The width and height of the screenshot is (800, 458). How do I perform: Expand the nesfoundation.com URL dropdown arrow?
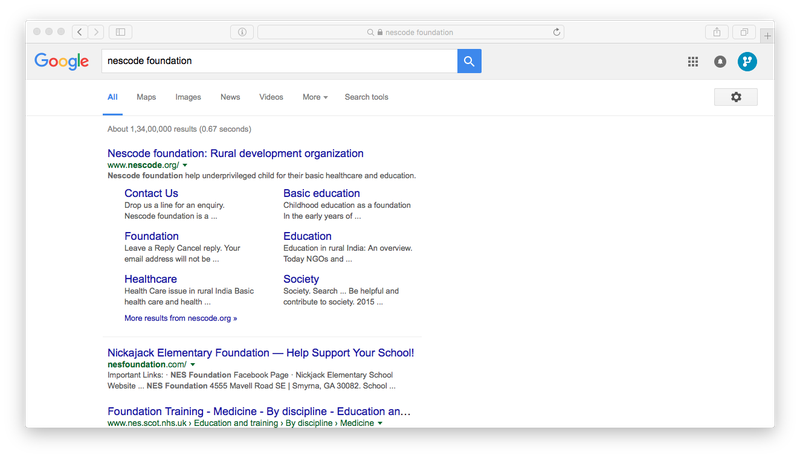193,365
